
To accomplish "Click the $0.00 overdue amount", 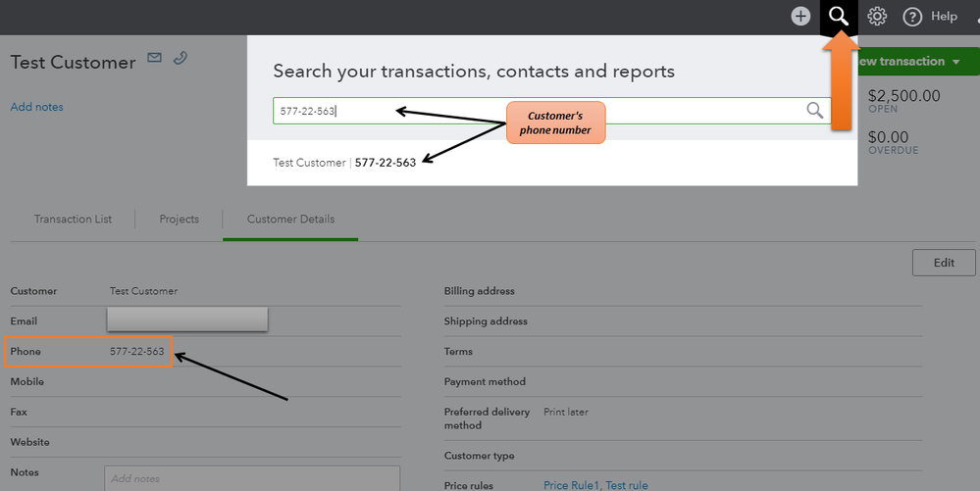I will click(x=888, y=137).
